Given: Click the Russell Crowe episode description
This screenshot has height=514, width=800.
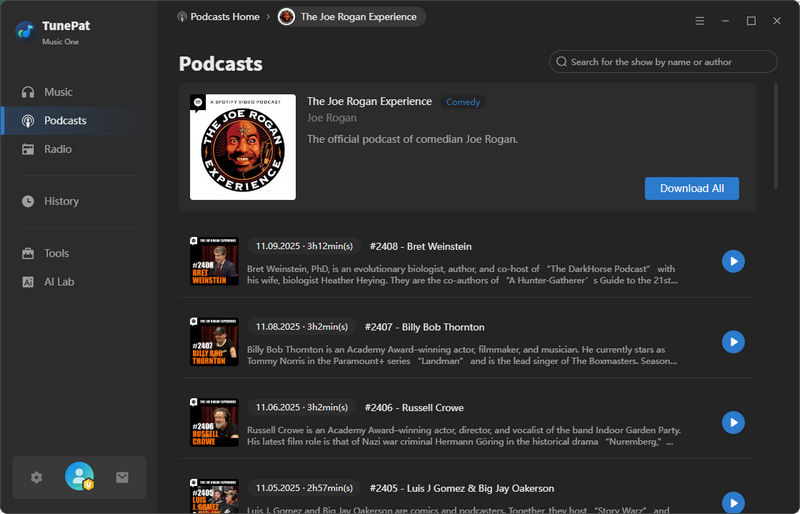Looking at the screenshot, I should click(x=464, y=436).
